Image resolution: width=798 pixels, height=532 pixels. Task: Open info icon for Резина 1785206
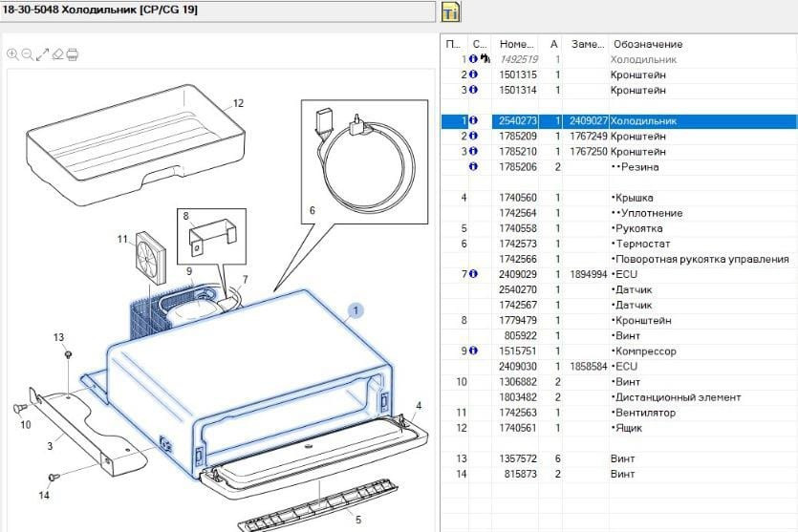pos(472,167)
